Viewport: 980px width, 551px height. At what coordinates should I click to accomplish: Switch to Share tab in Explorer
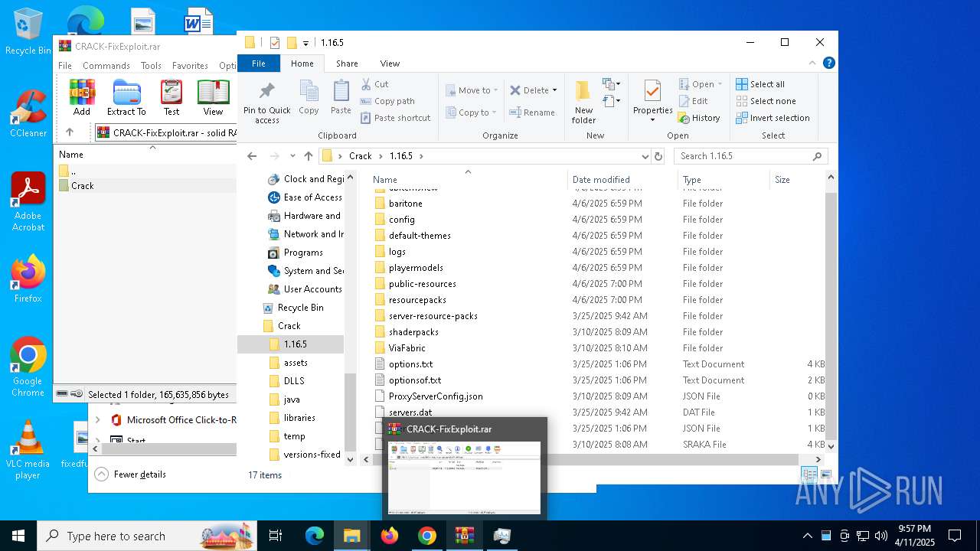[x=347, y=64]
